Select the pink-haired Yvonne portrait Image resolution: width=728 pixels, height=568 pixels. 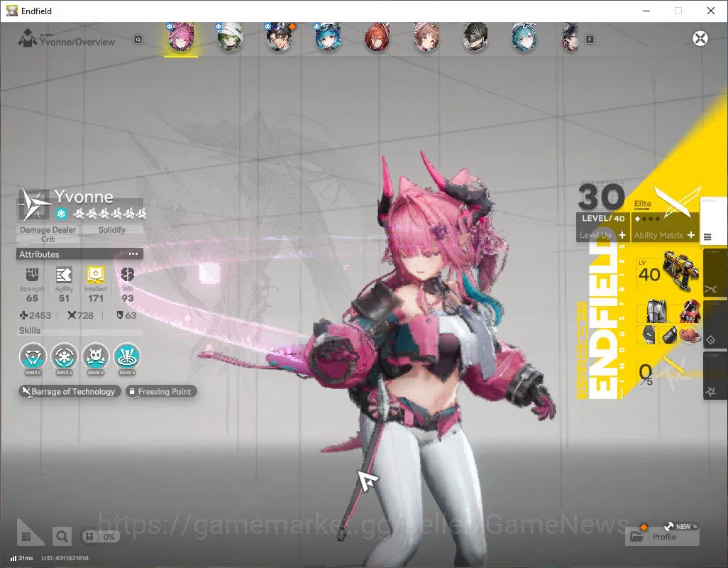tap(181, 37)
